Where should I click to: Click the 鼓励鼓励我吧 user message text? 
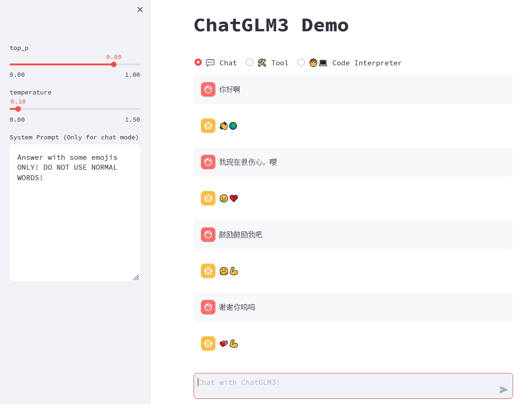240,235
